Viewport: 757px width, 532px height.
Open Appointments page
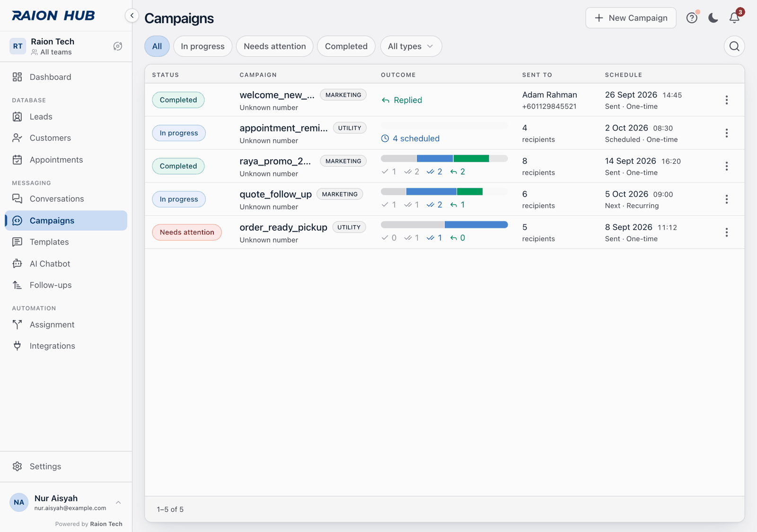66,160
